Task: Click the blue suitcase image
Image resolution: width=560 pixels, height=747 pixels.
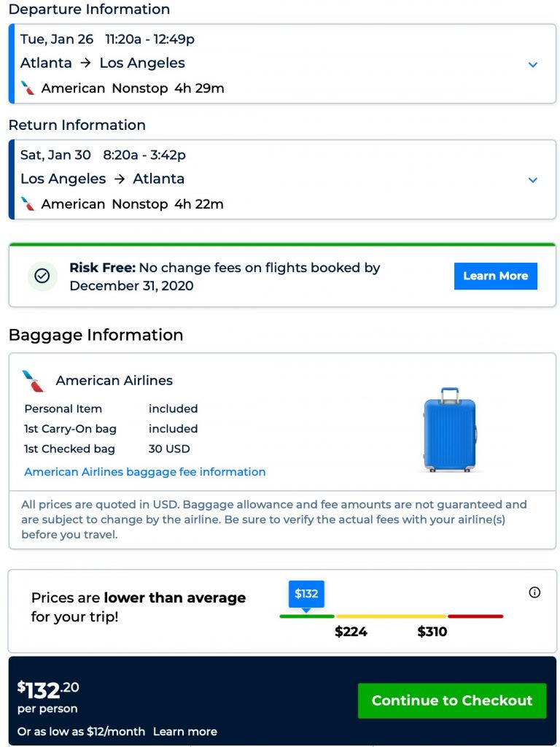Action: 450,430
